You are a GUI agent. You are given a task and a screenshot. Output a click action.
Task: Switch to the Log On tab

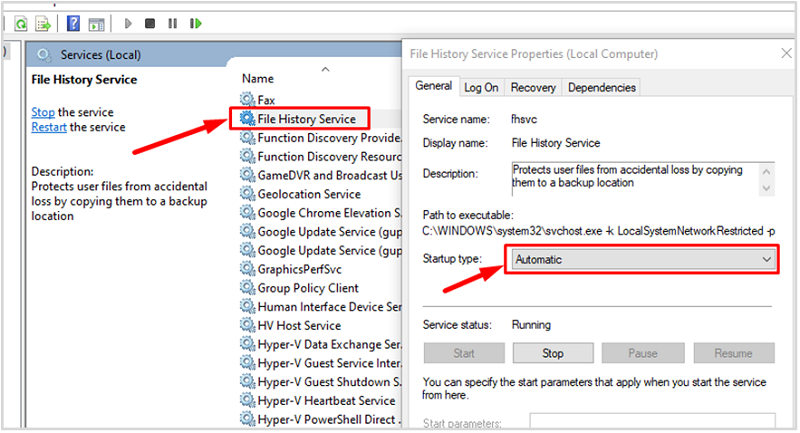(x=481, y=87)
